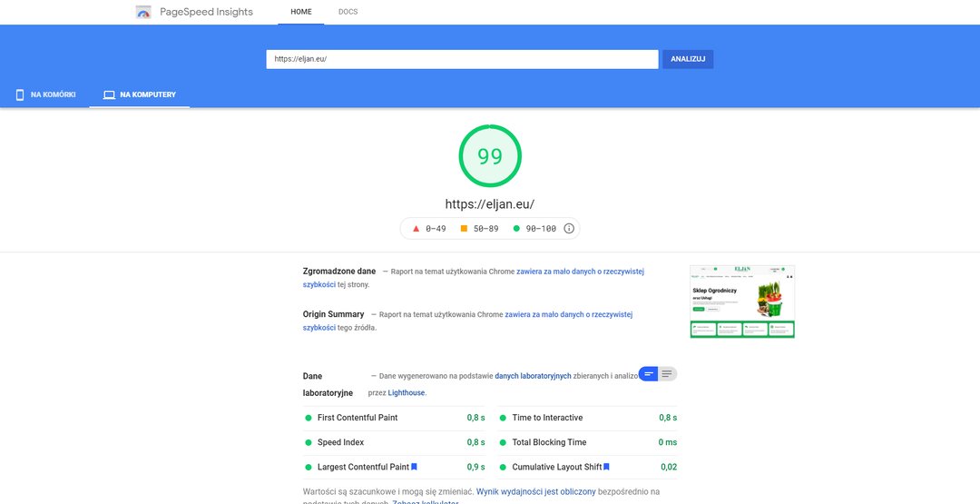The image size is (980, 504).
Task: Click the orange square 50-89 legend icon
Action: (x=464, y=229)
